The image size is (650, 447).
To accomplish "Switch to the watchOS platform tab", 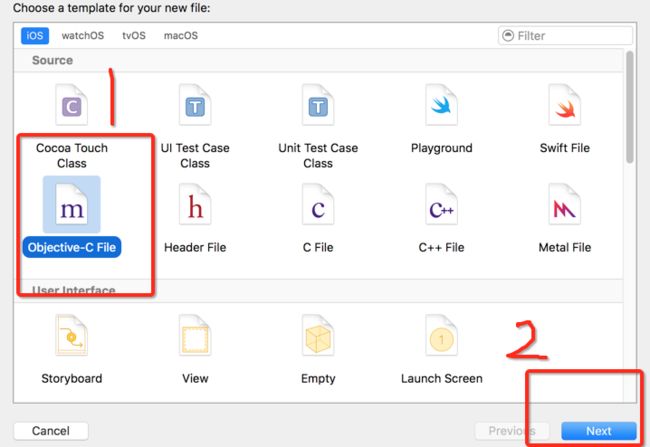I will click(83, 36).
